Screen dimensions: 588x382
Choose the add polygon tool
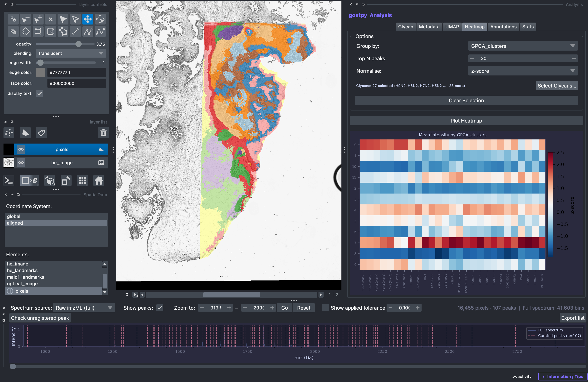pos(50,31)
